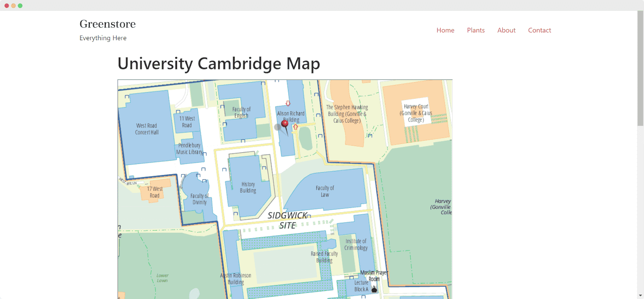The width and height of the screenshot is (644, 299).
Task: Select the Austin Robinson Building label
Action: pos(235,279)
